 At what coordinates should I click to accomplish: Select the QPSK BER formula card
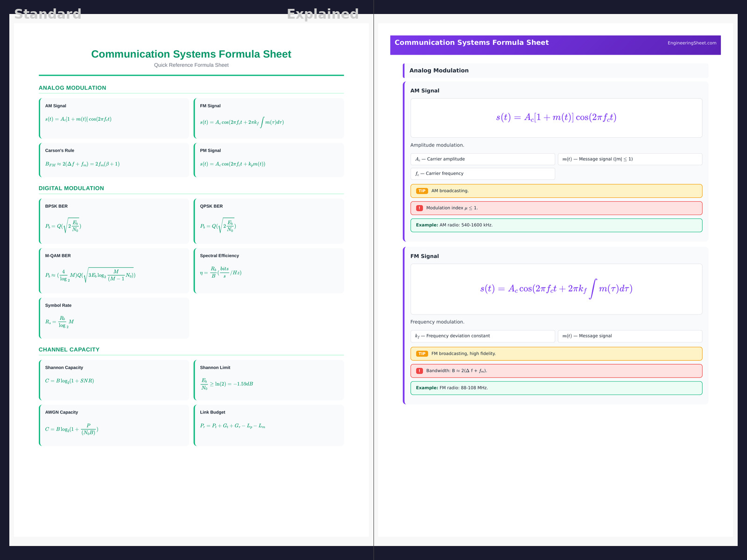[269, 221]
